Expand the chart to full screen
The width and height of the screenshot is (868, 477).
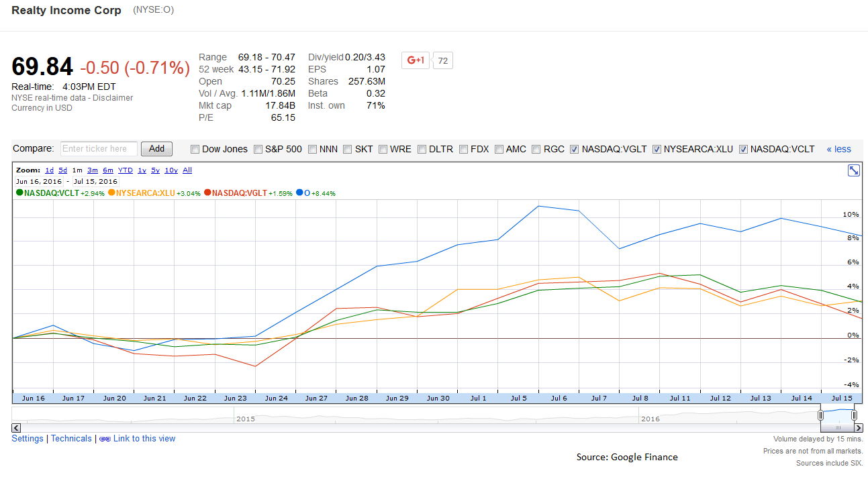click(x=853, y=170)
